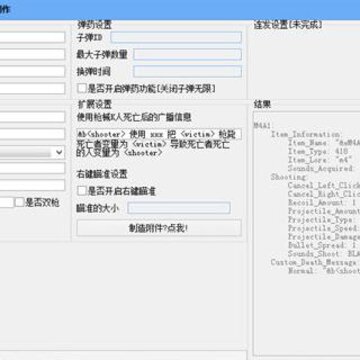Click the Custom_Death_Message line

pyautogui.click(x=314, y=262)
